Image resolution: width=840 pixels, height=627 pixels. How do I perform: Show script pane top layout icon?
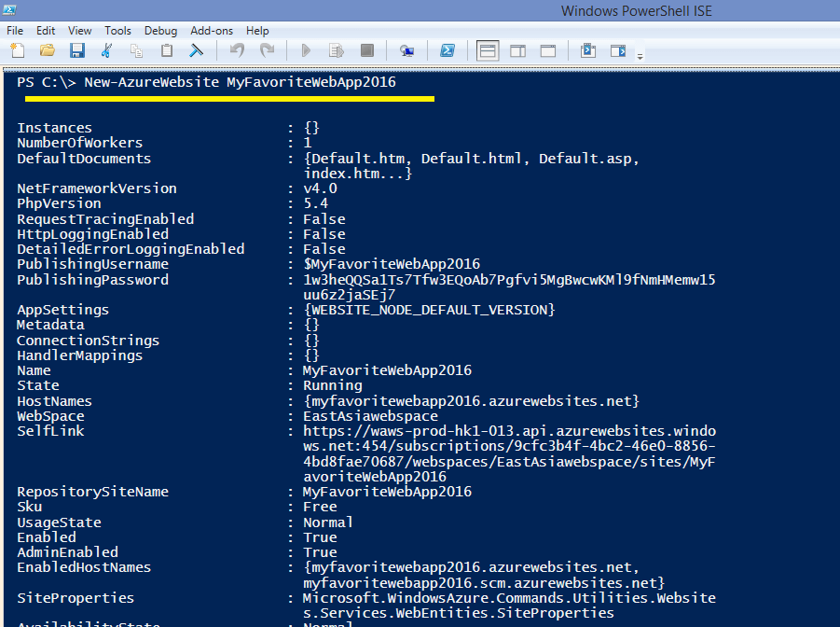pos(488,50)
